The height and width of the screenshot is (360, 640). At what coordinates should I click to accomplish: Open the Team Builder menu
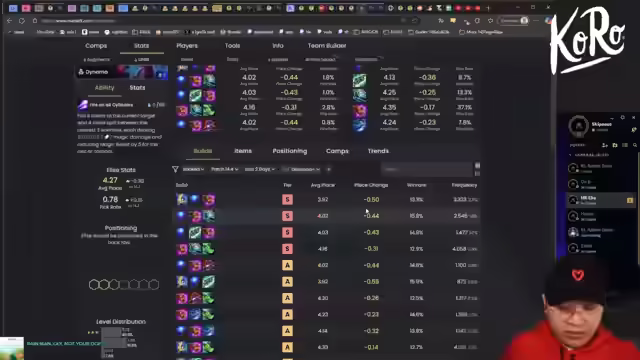pyautogui.click(x=327, y=46)
